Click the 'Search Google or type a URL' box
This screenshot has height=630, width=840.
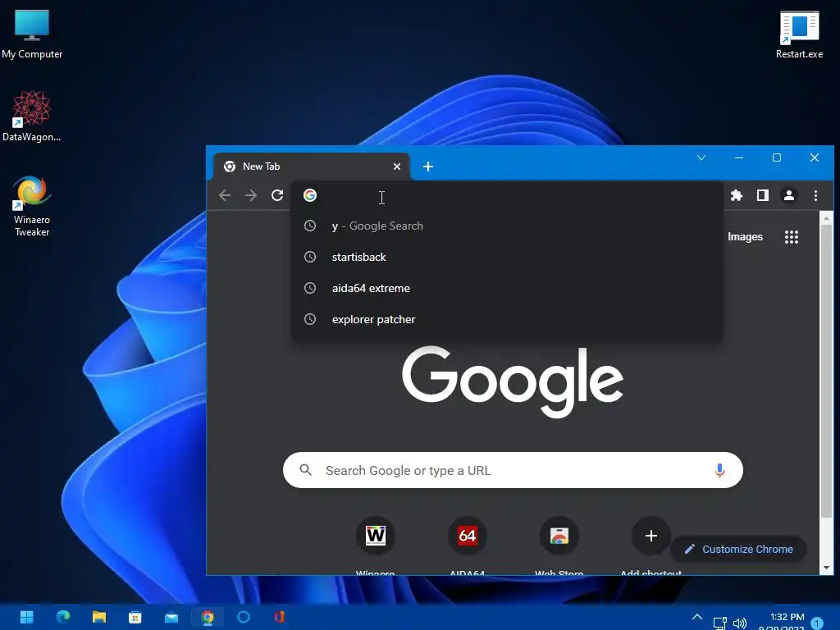[513, 470]
